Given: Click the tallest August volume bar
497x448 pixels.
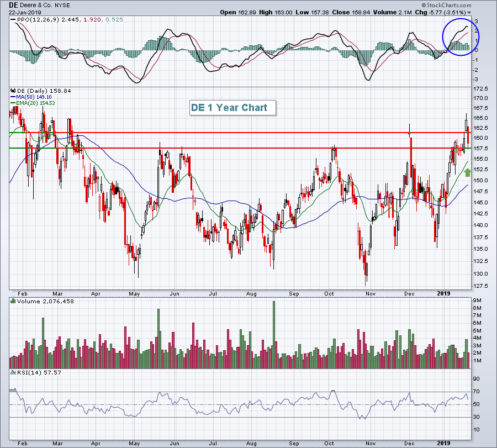Looking at the screenshot, I should [x=274, y=335].
